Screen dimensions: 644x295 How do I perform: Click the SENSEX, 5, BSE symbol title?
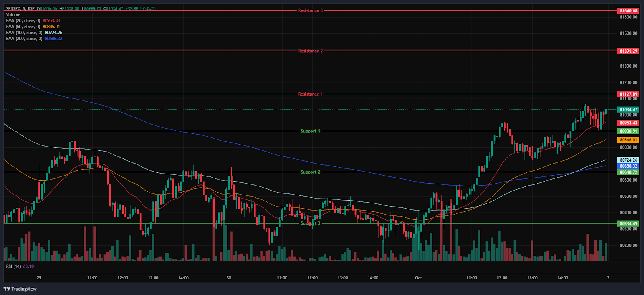(20, 8)
